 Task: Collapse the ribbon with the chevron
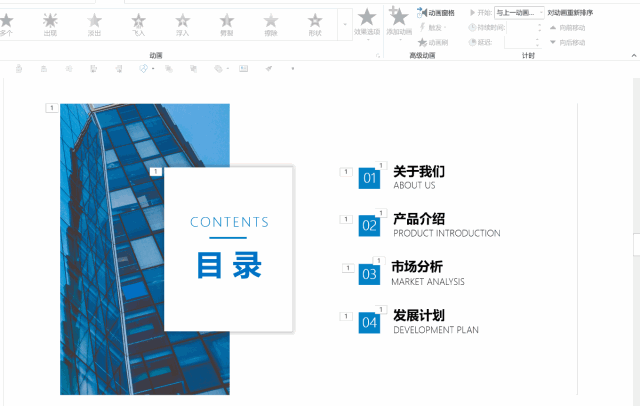[x=634, y=55]
